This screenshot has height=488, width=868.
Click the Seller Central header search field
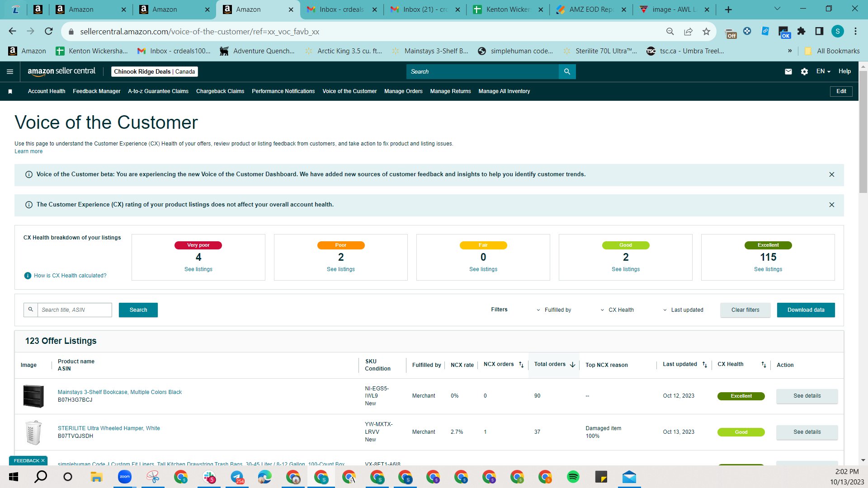pyautogui.click(x=482, y=71)
